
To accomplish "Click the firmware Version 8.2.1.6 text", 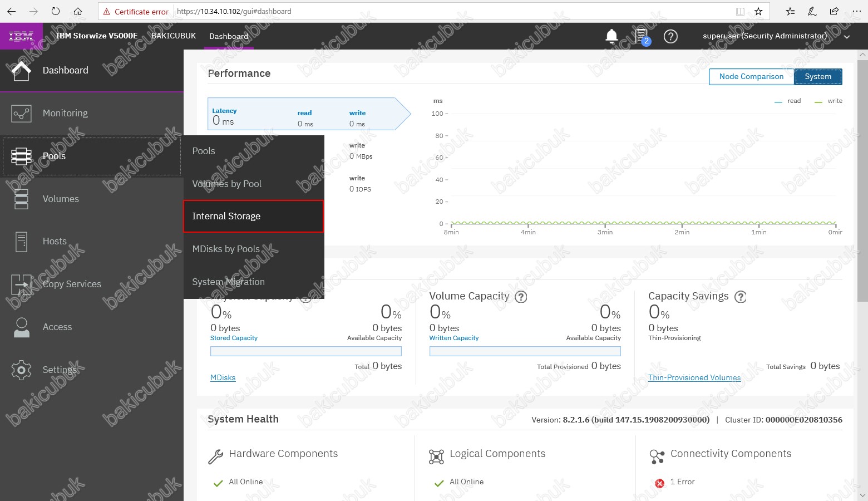I will click(x=620, y=420).
